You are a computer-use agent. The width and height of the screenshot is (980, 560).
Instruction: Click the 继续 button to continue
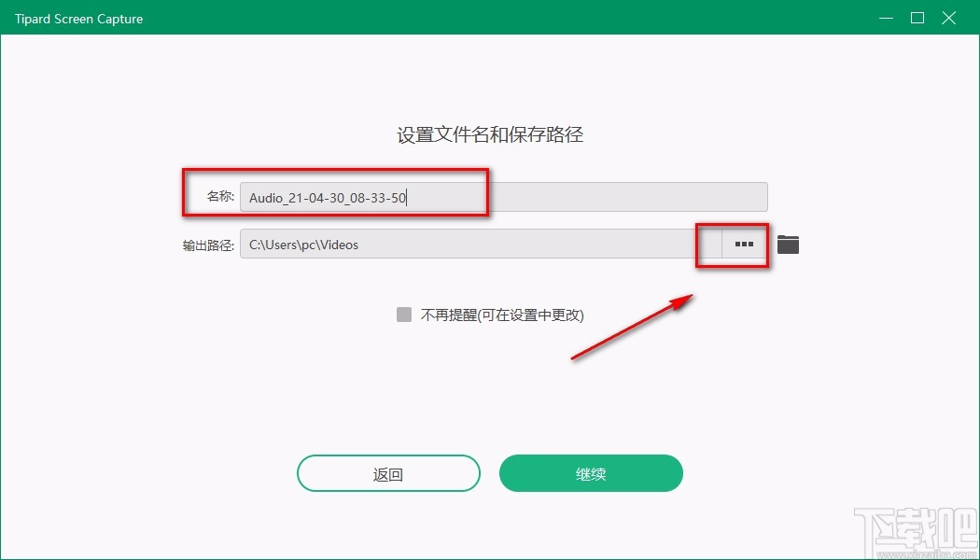590,473
